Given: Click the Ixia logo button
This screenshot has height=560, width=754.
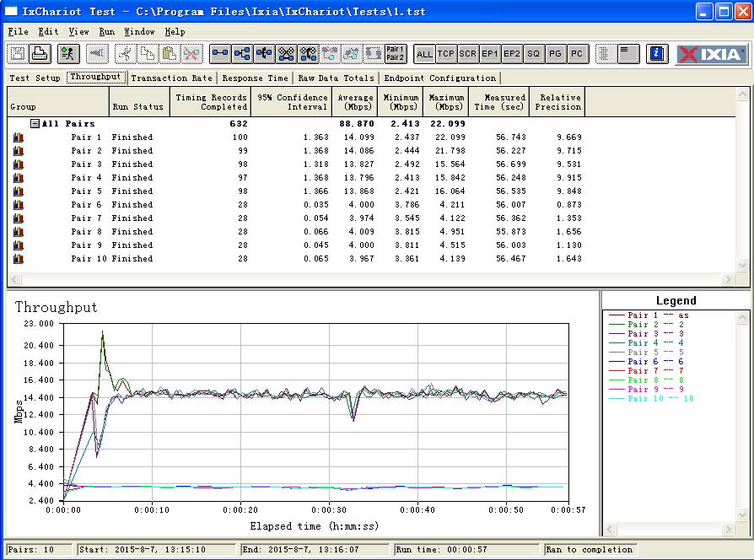Looking at the screenshot, I should [x=713, y=54].
